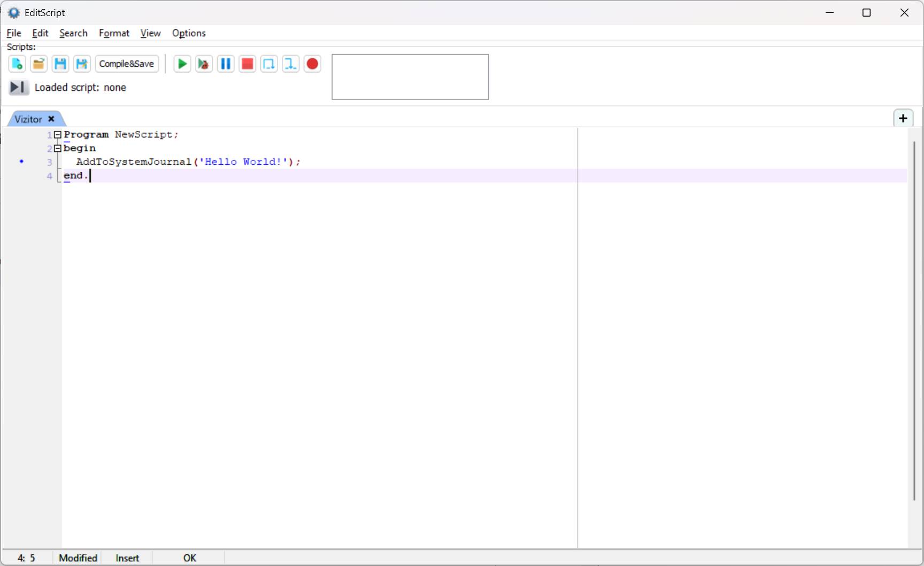
Task: Click line number 3 in gutter
Action: [50, 162]
